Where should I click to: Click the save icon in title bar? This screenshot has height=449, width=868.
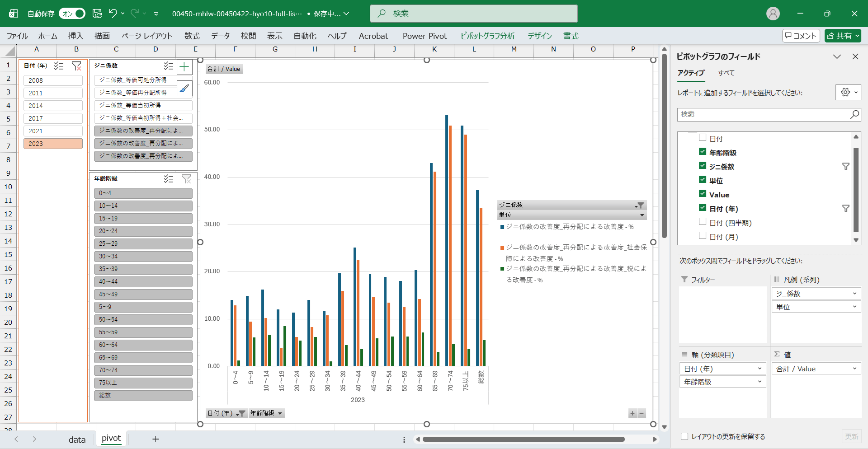(x=97, y=14)
